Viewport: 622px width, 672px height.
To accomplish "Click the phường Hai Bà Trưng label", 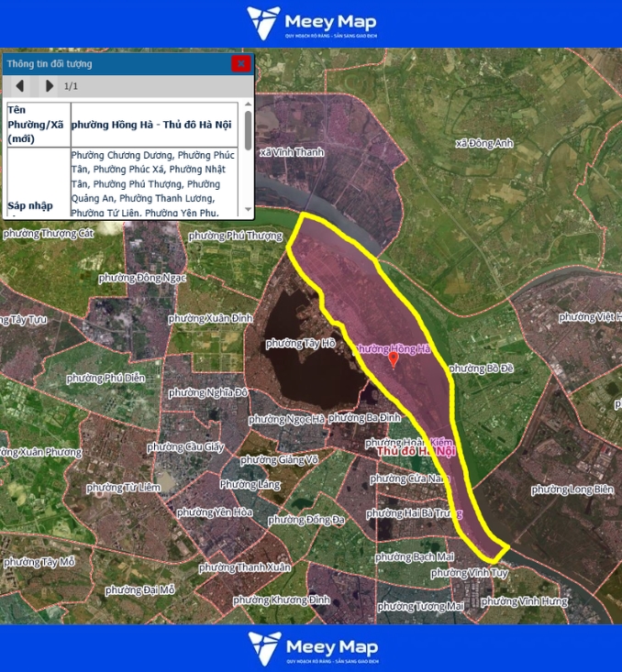I will pyautogui.click(x=413, y=513).
